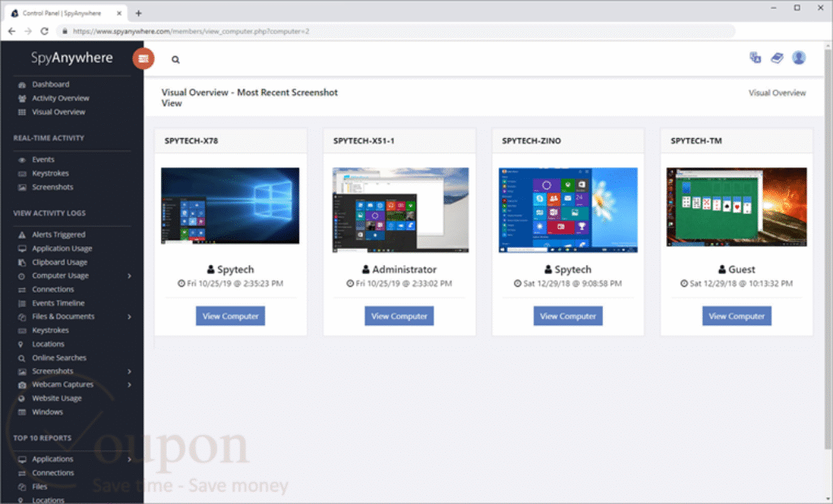Viewport: 833px width, 504px height.
Task: Open the Website Usage log
Action: (57, 398)
